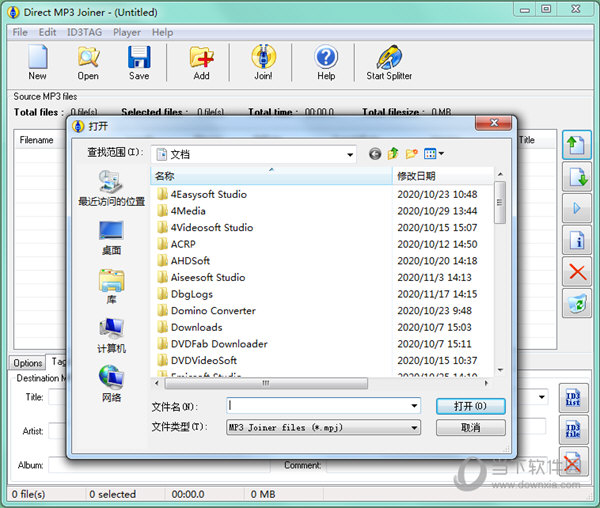Select Computer (计算机) in dialog sidebar
Screen dimensions: 600x508
(x=111, y=336)
